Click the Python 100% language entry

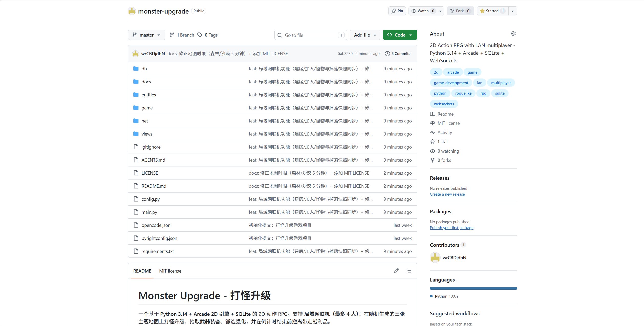coord(444,296)
